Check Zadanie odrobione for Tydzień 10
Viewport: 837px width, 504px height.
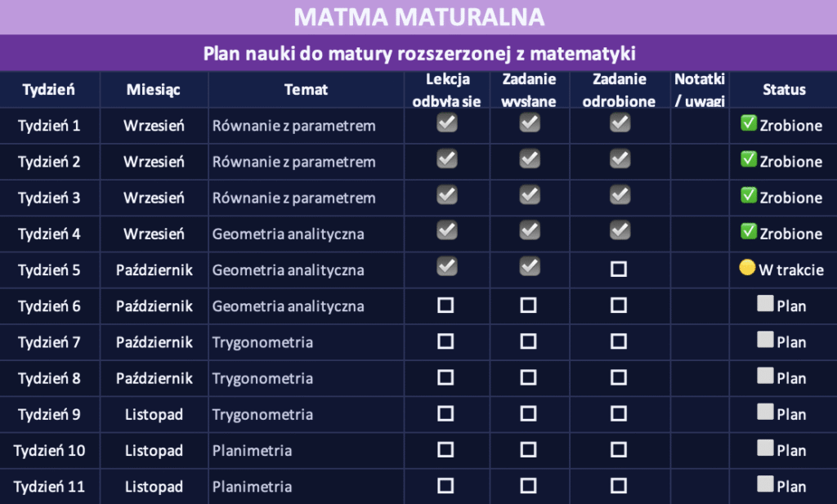pyautogui.click(x=619, y=449)
